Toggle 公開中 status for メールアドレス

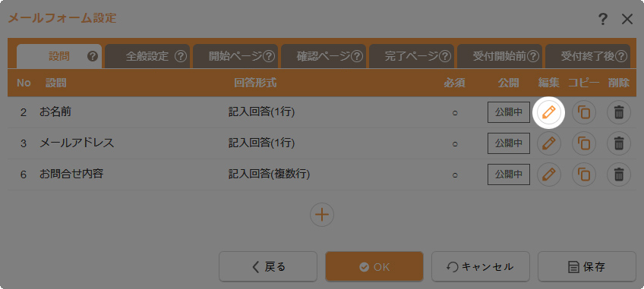pos(509,143)
